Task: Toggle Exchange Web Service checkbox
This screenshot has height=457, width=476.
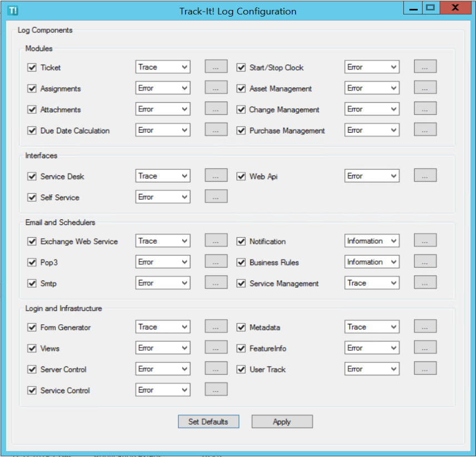Action: (32, 241)
